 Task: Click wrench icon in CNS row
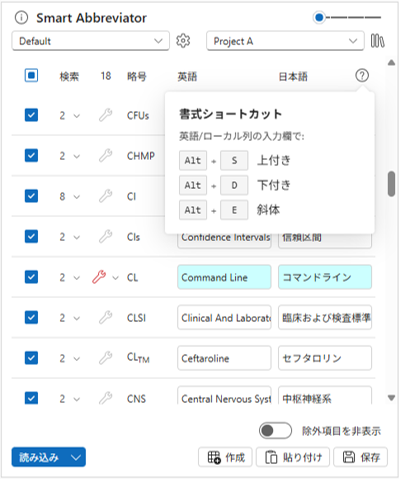(x=105, y=398)
